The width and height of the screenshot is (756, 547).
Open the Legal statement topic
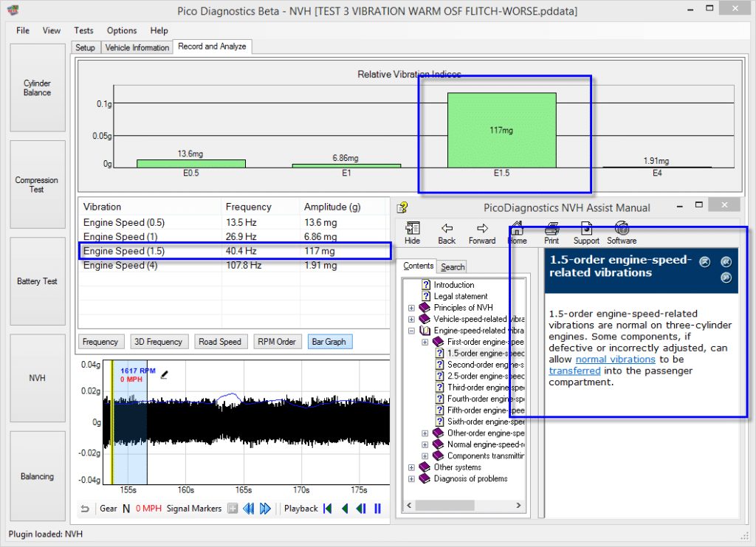tap(461, 297)
